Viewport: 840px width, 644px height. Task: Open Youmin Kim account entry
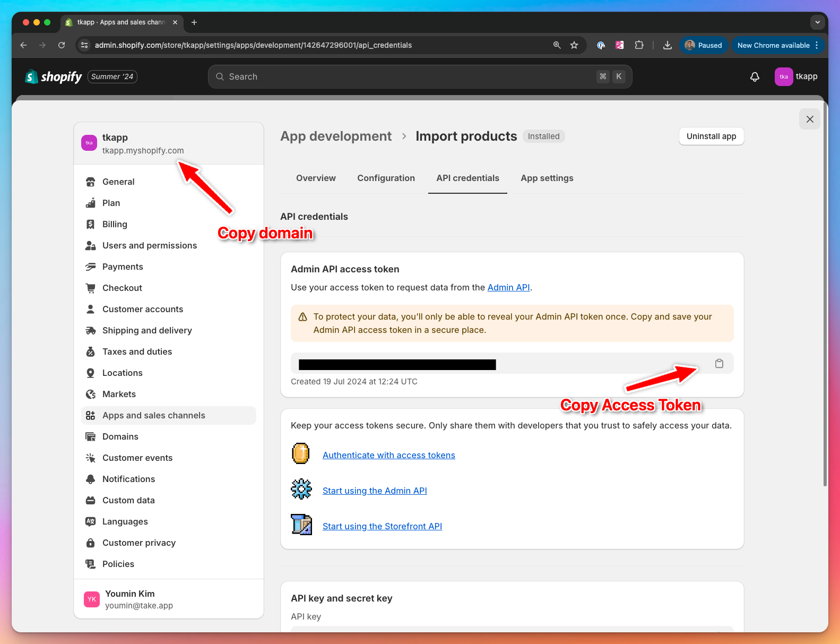tap(169, 599)
